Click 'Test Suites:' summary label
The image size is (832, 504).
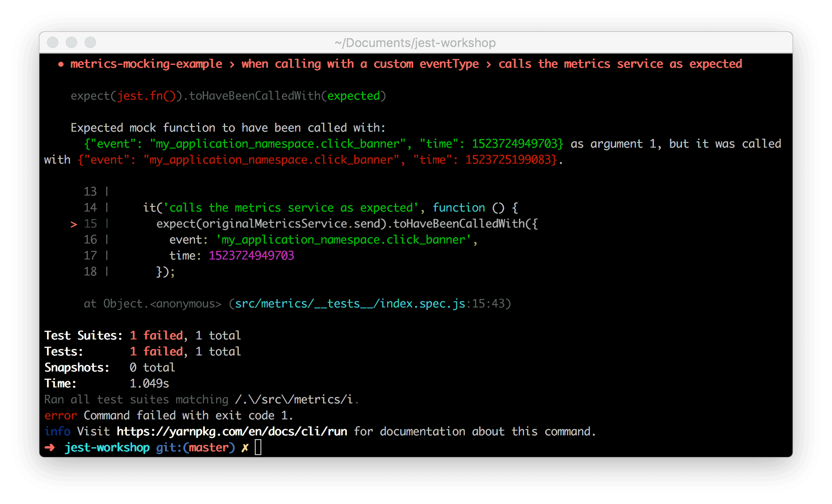point(83,336)
